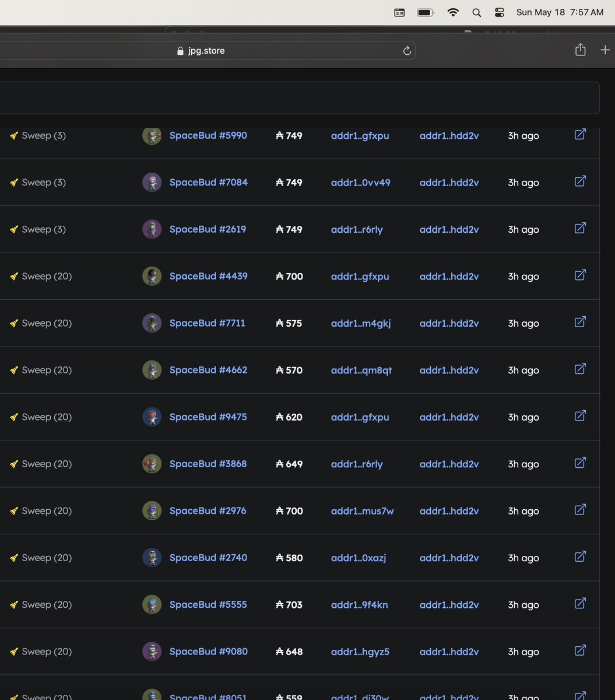
Task: Click the jpg.store address bar
Action: pos(208,51)
